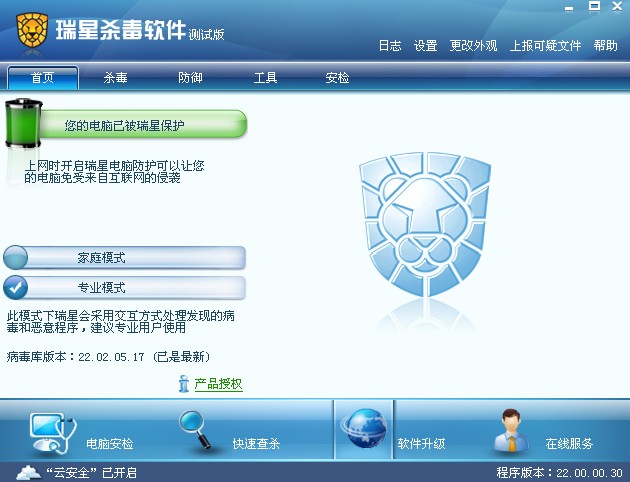
Task: Click the 上报可疑文件 link
Action: pyautogui.click(x=545, y=46)
